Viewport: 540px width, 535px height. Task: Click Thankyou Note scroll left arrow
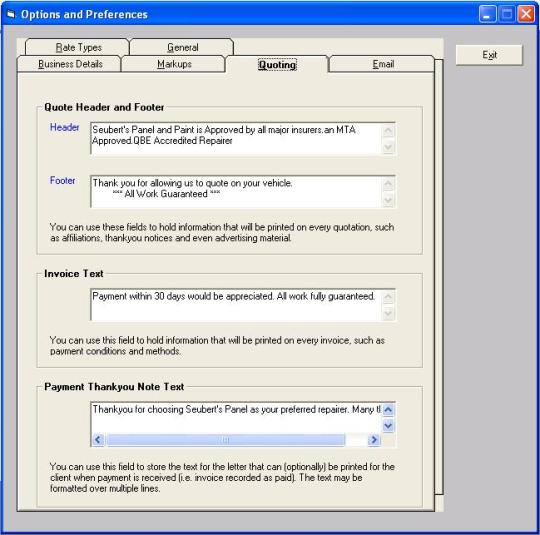coord(98,440)
